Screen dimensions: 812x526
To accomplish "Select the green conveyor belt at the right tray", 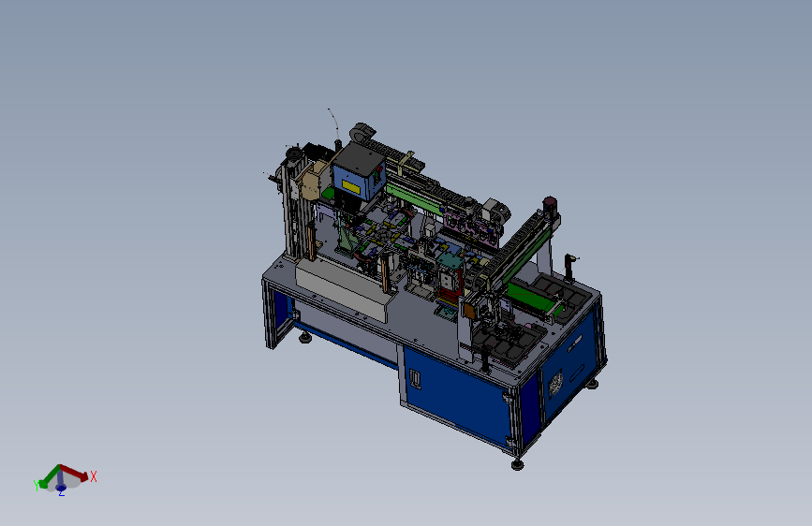I will pos(531,299).
